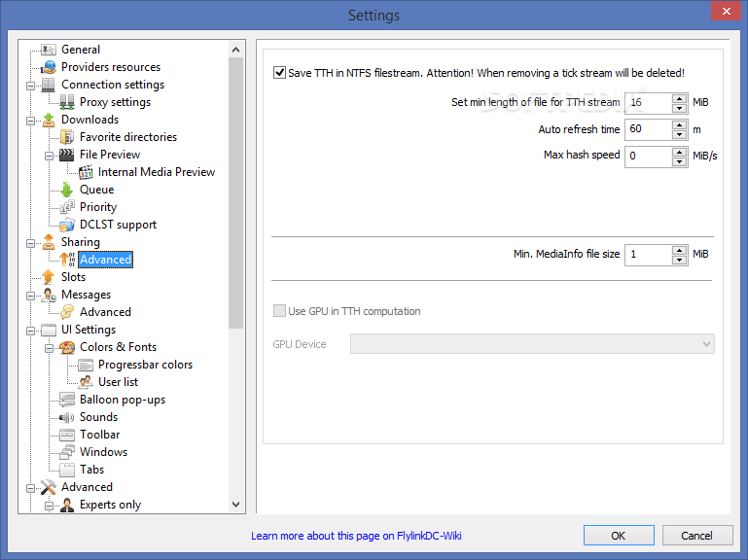Click the Sounds speaker icon
This screenshot has height=560, width=748.
pyautogui.click(x=67, y=417)
